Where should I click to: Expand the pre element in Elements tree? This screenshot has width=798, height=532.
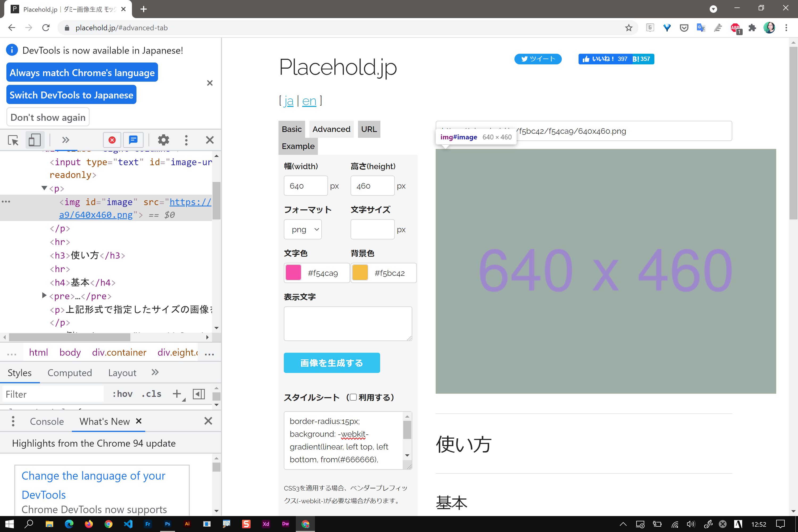point(44,295)
